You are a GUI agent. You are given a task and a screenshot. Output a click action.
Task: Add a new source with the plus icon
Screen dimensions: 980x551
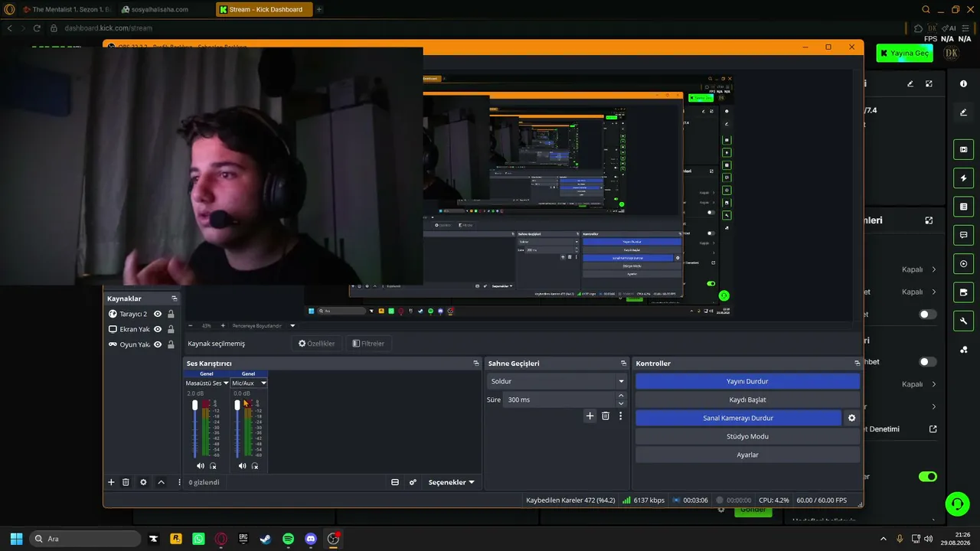111,482
